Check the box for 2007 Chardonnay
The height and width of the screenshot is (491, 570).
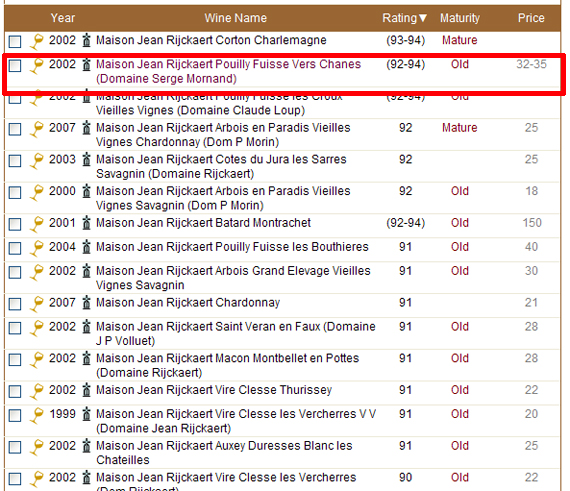(x=15, y=304)
